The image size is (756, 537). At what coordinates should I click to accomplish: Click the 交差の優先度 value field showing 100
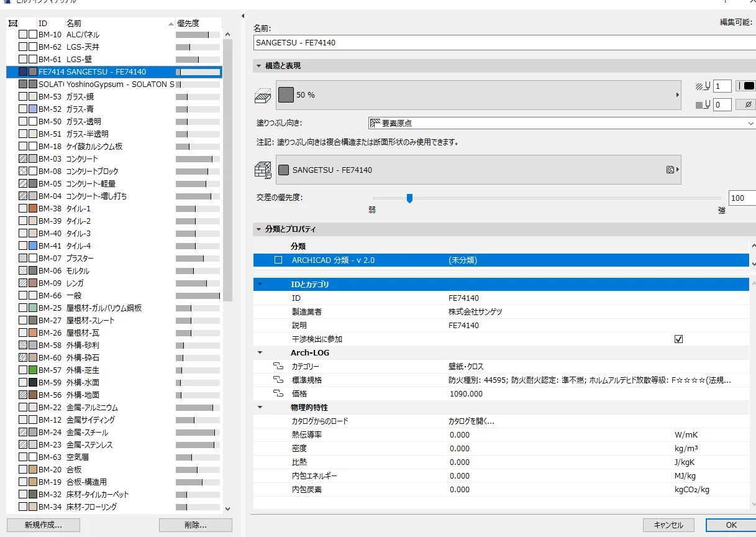click(x=742, y=198)
